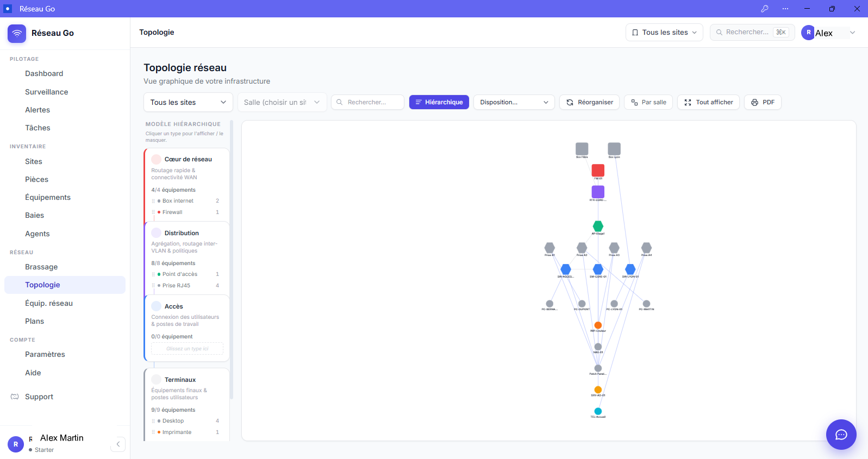Viewport: 868px width, 459px height.
Task: Click the PC-DUPONT desktop node
Action: coord(582,304)
